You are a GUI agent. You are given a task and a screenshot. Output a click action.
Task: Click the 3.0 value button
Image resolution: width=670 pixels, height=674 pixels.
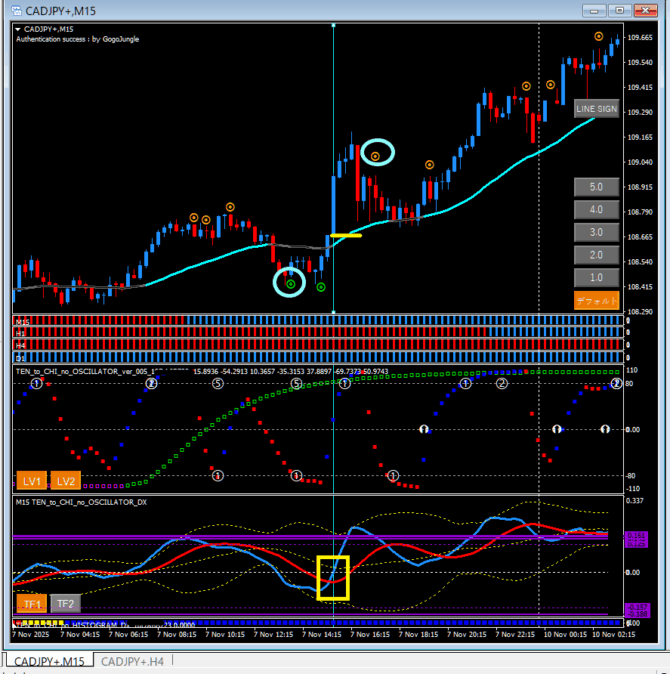tap(596, 232)
